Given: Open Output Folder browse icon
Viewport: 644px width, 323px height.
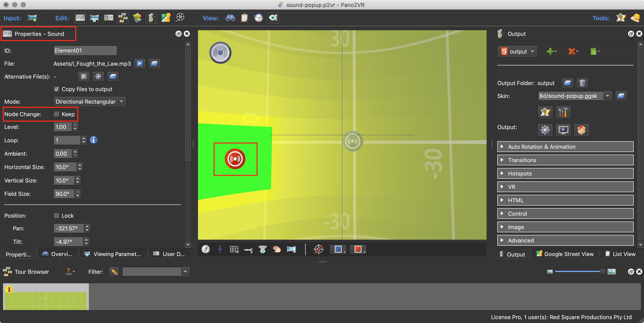Looking at the screenshot, I should [x=567, y=83].
